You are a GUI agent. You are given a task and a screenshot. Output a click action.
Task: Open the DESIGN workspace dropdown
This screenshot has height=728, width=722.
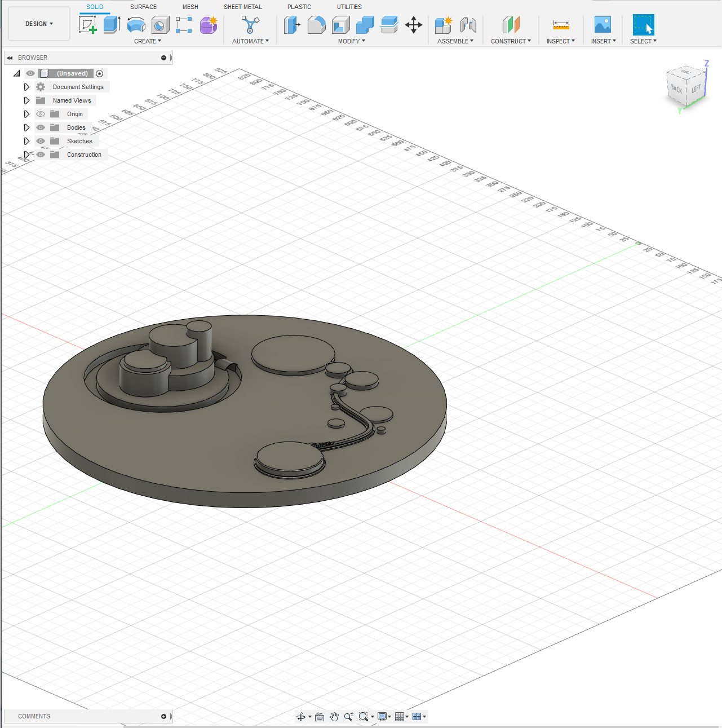pyautogui.click(x=39, y=24)
